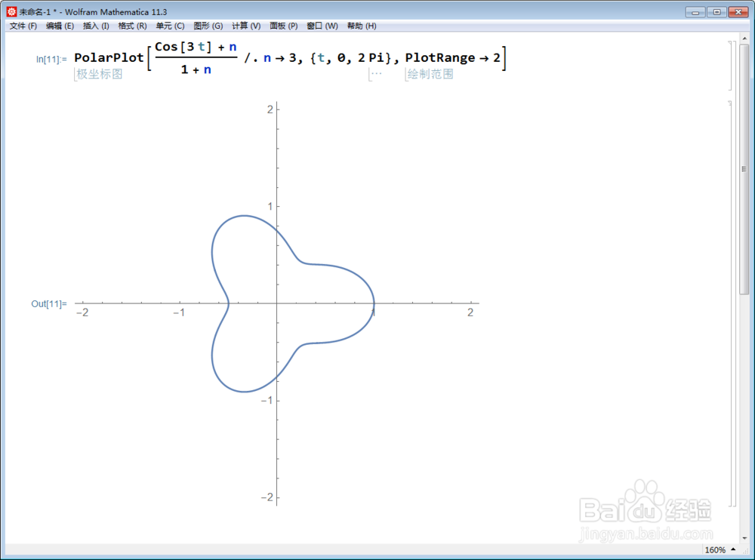Open the 图形 (G) menu
Image resolution: width=755 pixels, height=560 pixels.
(208, 26)
